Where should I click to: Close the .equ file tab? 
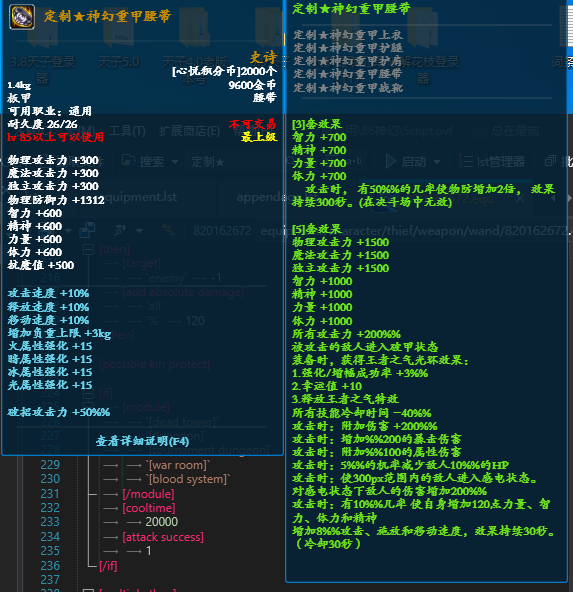pyautogui.click(x=520, y=198)
